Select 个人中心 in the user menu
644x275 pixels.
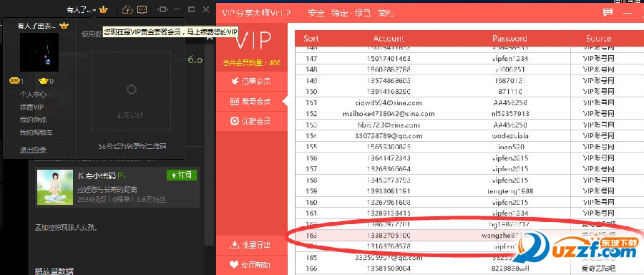(33, 94)
